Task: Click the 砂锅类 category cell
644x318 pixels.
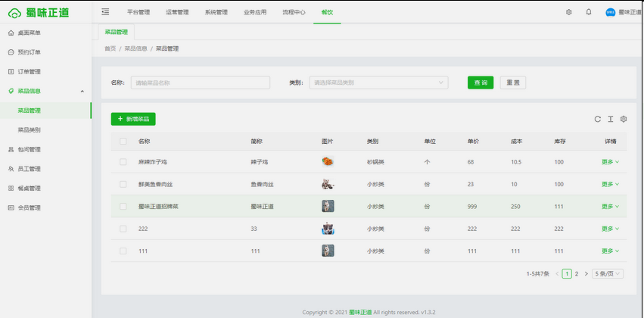Action: click(x=375, y=162)
